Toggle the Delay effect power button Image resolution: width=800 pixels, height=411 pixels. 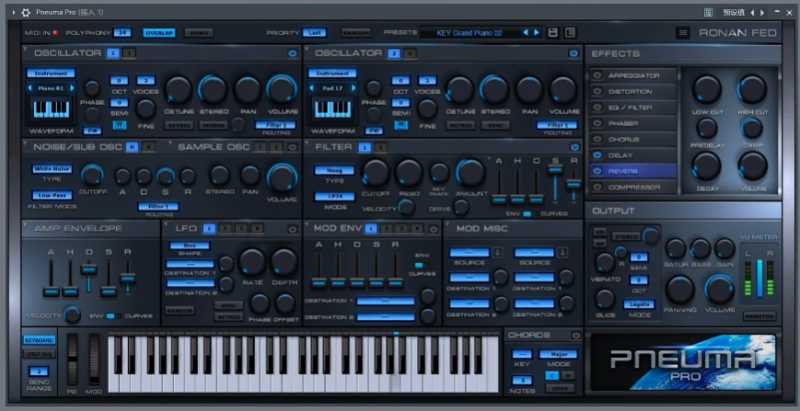tap(598, 155)
